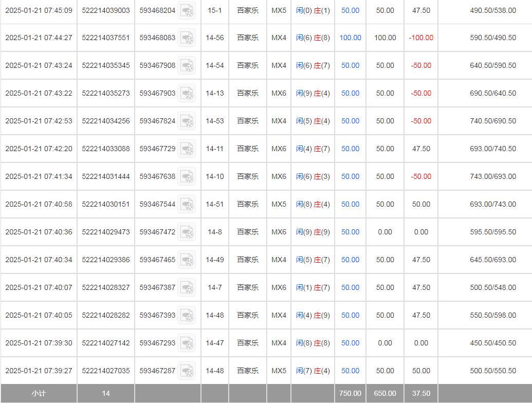Screen dimensions: 532x403
Task: Click replay icon next to 593467903
Action: [187, 94]
